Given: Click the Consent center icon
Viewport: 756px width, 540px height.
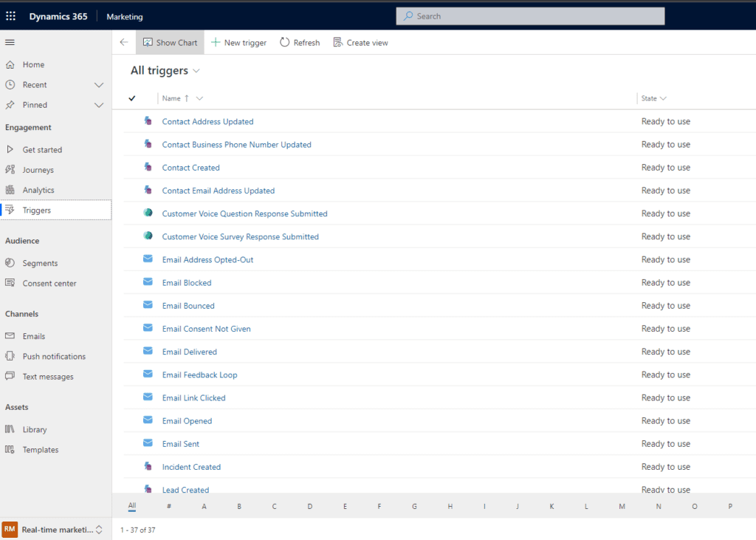Looking at the screenshot, I should click(10, 283).
